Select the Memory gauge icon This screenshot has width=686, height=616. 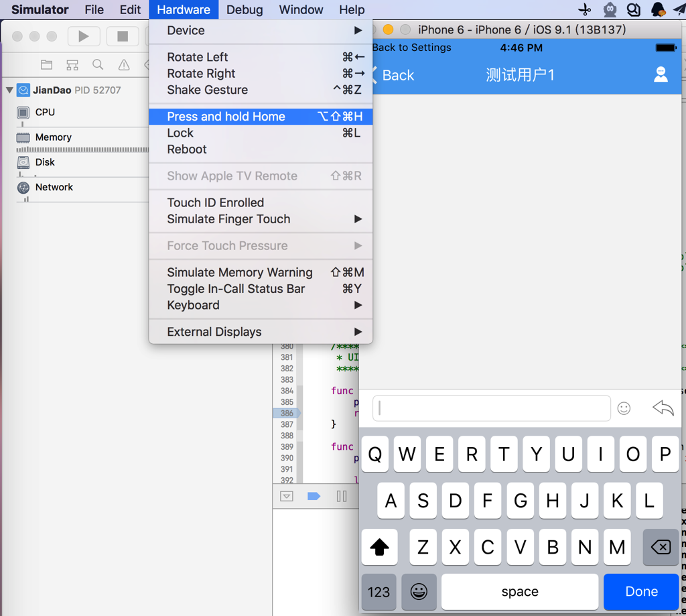click(23, 137)
